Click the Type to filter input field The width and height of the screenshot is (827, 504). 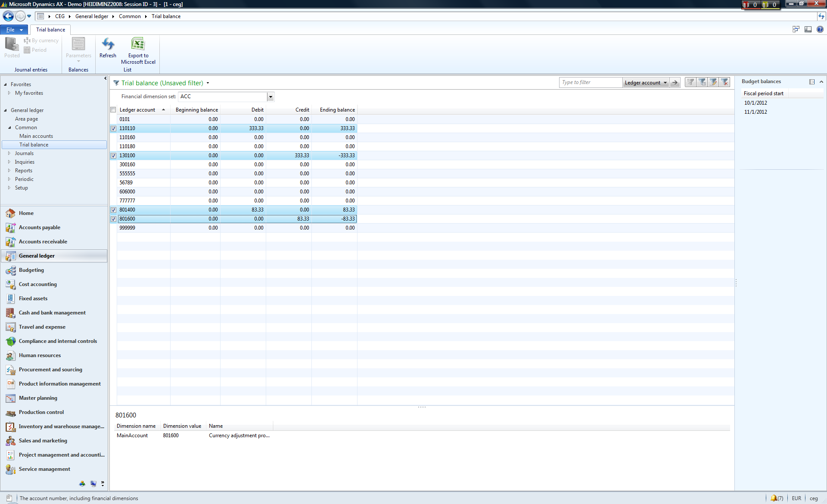click(x=590, y=82)
